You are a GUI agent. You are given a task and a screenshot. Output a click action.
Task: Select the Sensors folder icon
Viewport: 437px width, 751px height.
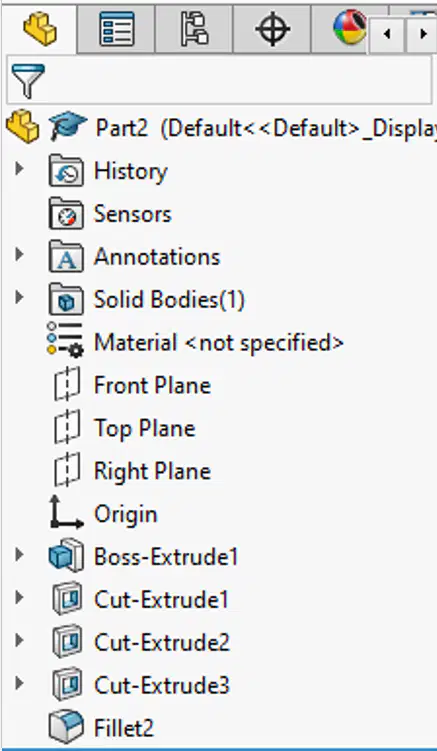[66, 214]
